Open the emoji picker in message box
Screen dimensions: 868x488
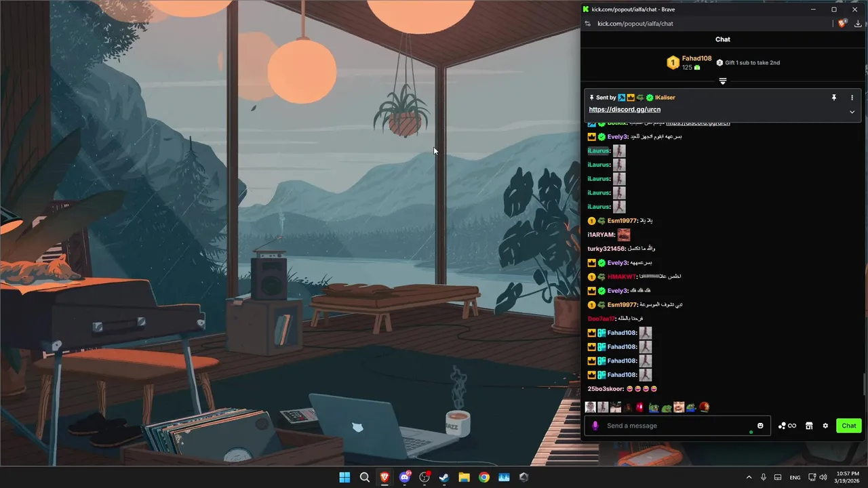[x=760, y=426]
